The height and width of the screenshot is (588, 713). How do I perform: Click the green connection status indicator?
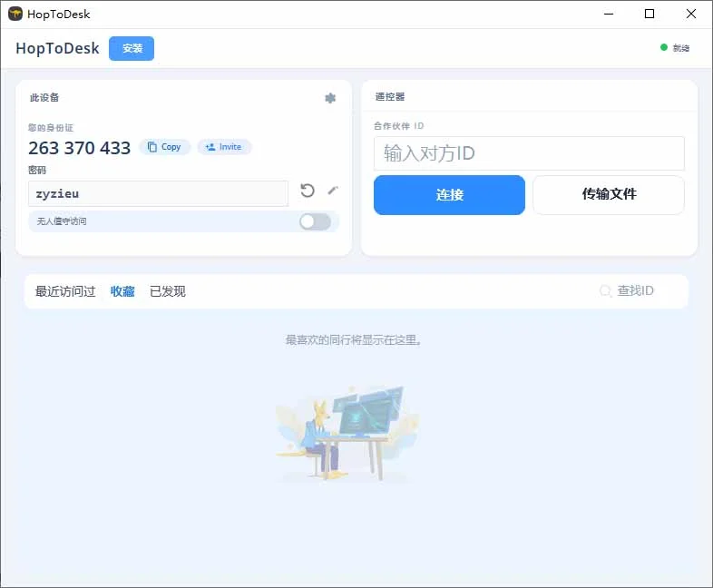point(664,47)
